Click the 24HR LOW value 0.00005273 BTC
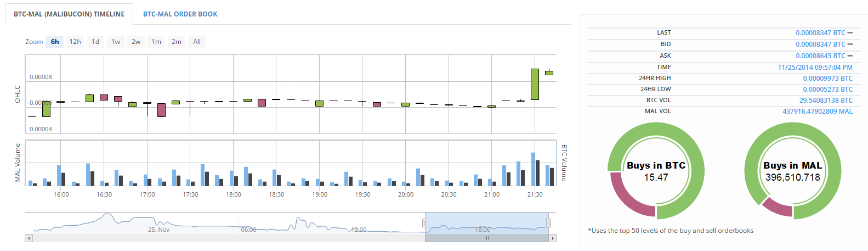868x251 pixels. (827, 90)
